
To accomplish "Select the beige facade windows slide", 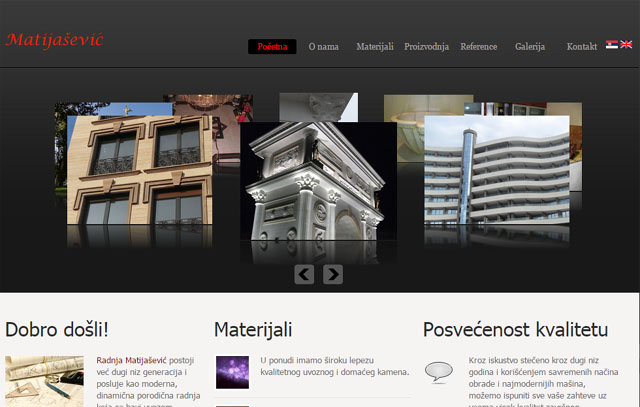I will [x=140, y=170].
